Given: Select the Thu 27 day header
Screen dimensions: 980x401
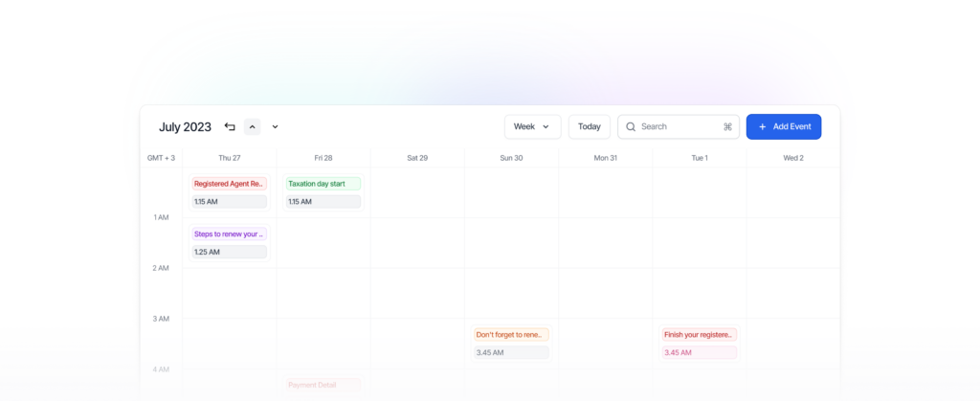Looking at the screenshot, I should [x=229, y=158].
